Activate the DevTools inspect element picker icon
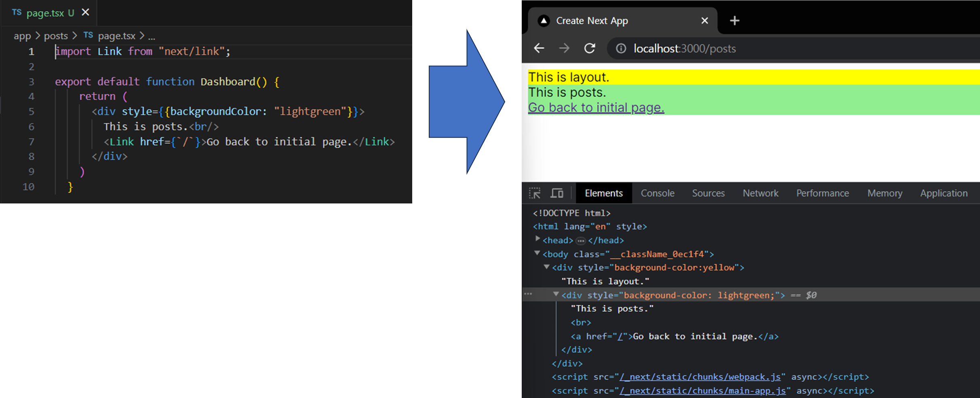 coord(535,193)
